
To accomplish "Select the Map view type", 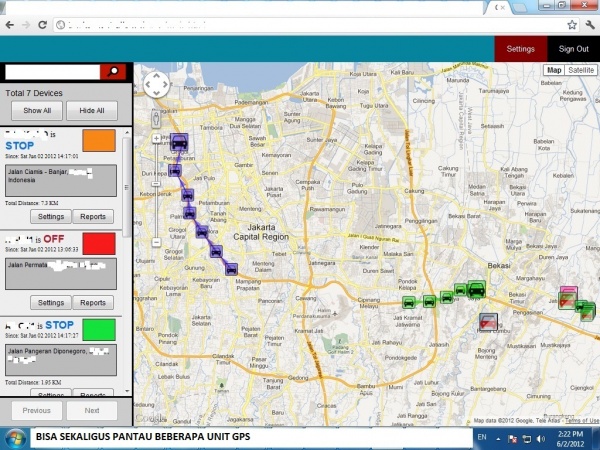I will [554, 70].
